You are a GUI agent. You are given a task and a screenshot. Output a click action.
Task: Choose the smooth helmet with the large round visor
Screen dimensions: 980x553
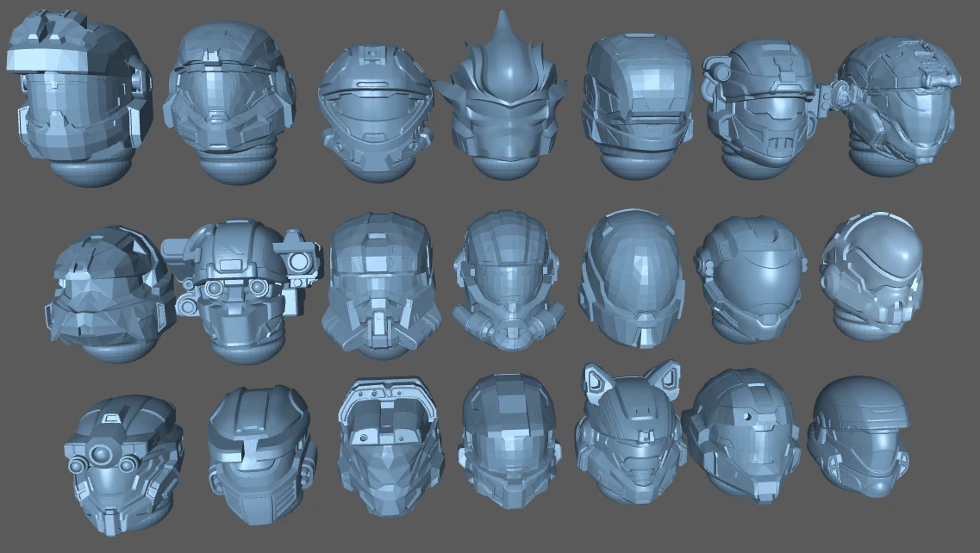(750, 276)
